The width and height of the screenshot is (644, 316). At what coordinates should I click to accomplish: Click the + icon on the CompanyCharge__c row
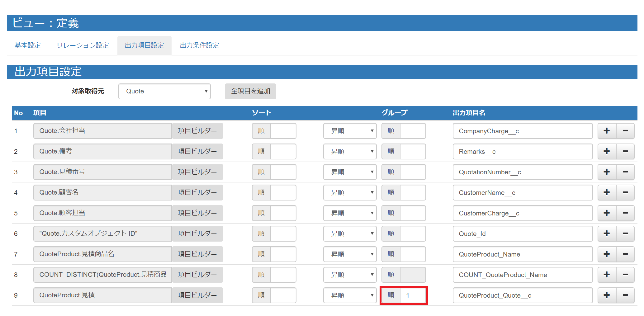pyautogui.click(x=607, y=131)
